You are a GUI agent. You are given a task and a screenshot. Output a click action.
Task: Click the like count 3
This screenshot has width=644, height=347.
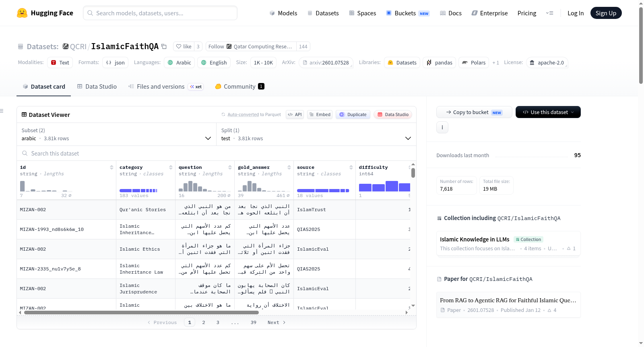(198, 46)
